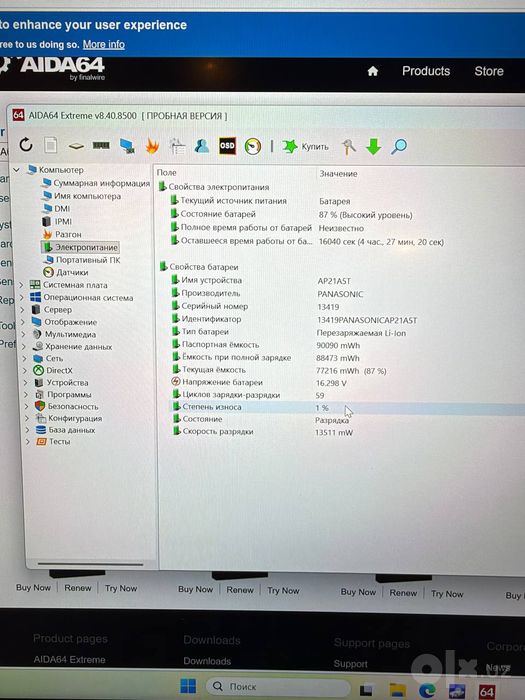
Task: Click the Refresh toolbar icon in AIDA64
Action: click(x=26, y=144)
